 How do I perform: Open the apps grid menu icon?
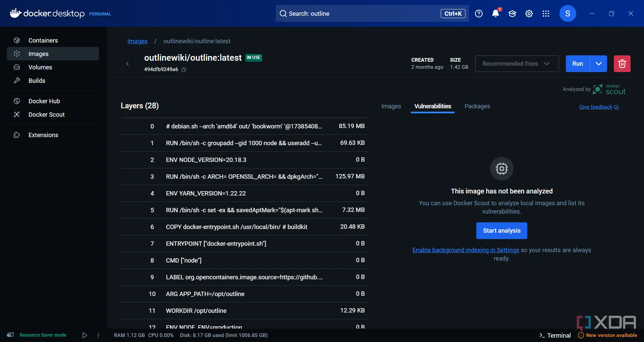point(546,14)
